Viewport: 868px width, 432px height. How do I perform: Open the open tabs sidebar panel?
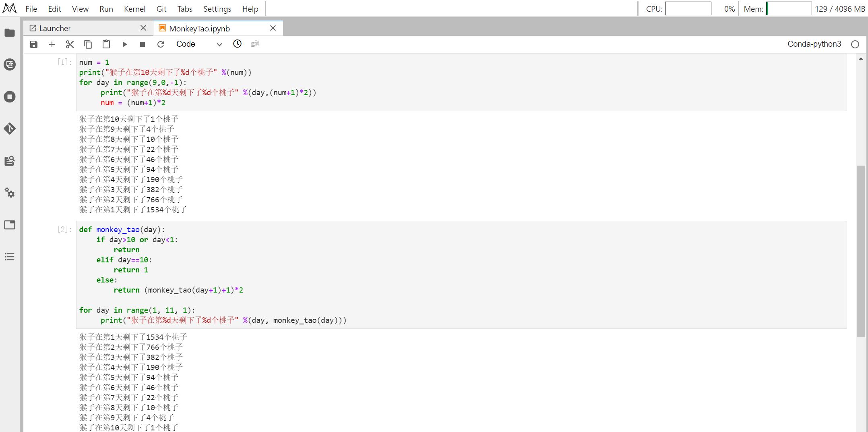(10, 225)
